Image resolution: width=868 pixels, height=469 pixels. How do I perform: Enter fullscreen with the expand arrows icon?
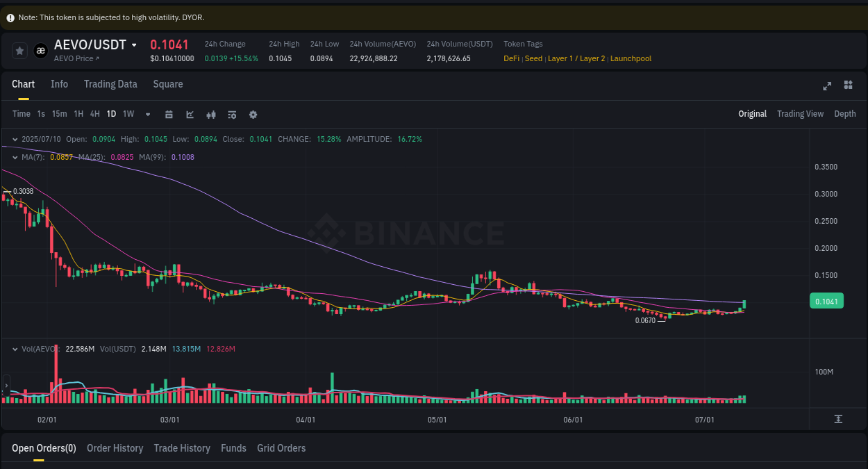(x=827, y=85)
